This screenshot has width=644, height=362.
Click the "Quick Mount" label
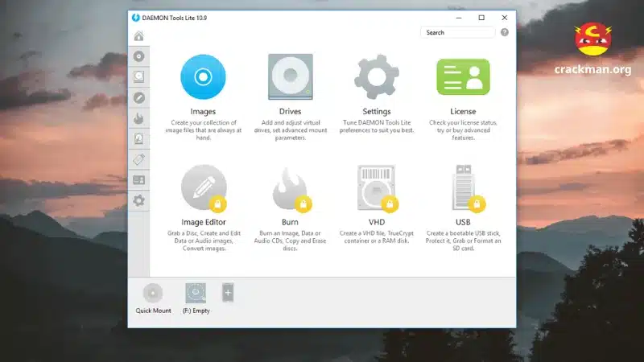pos(153,311)
